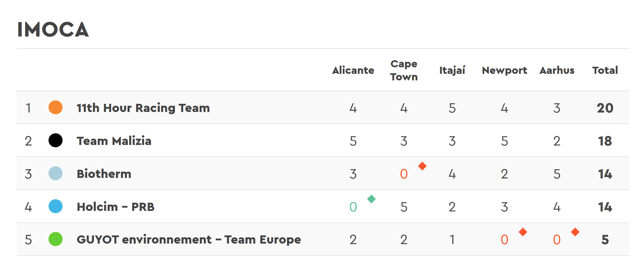Click the black Team Malizia color dot
Viewport: 644px width, 279px height.
pyautogui.click(x=55, y=140)
